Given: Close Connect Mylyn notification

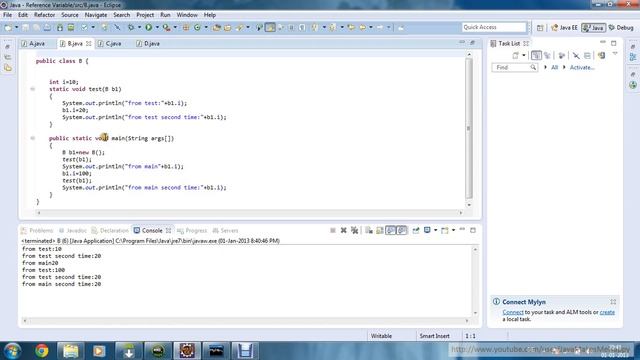Looking at the screenshot, I should 613,302.
